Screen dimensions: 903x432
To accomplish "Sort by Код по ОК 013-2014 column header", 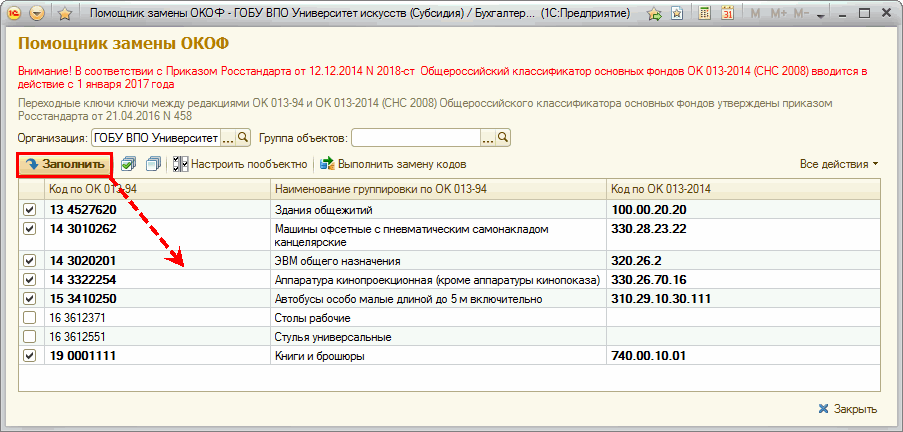I will point(742,189).
